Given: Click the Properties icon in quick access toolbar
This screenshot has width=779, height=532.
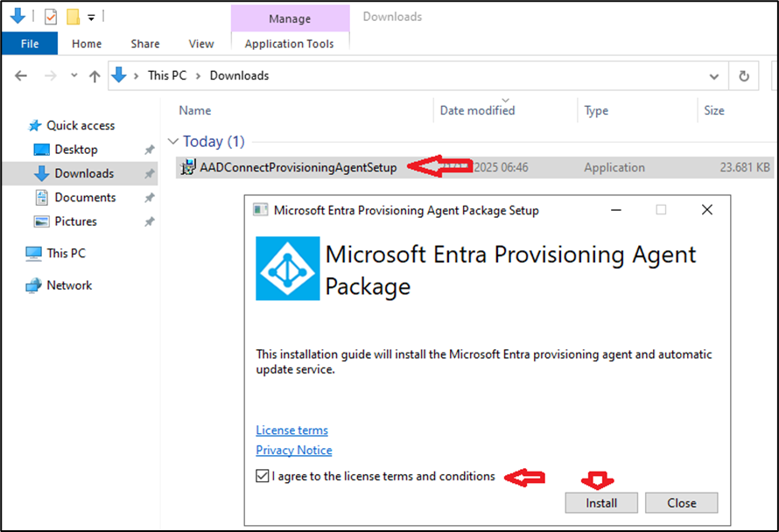Looking at the screenshot, I should (x=50, y=16).
